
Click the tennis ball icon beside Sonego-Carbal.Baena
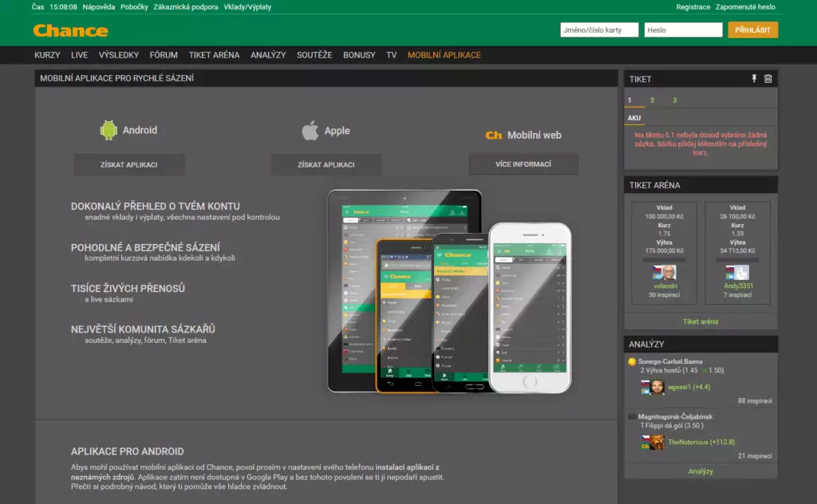point(632,362)
